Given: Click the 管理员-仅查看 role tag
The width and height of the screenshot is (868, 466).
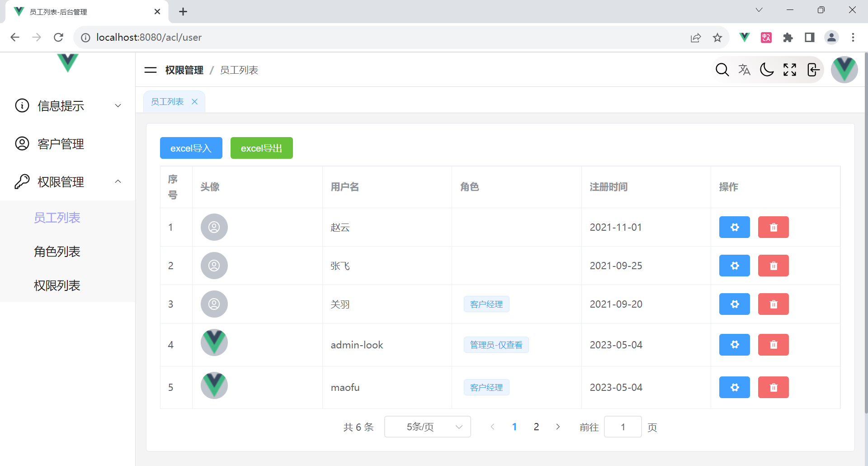Looking at the screenshot, I should (496, 345).
